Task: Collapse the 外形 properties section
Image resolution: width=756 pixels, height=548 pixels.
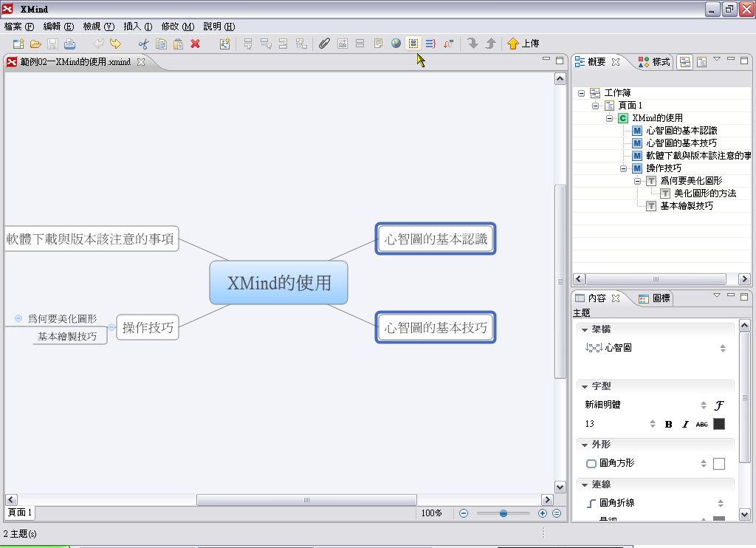Action: pos(585,445)
